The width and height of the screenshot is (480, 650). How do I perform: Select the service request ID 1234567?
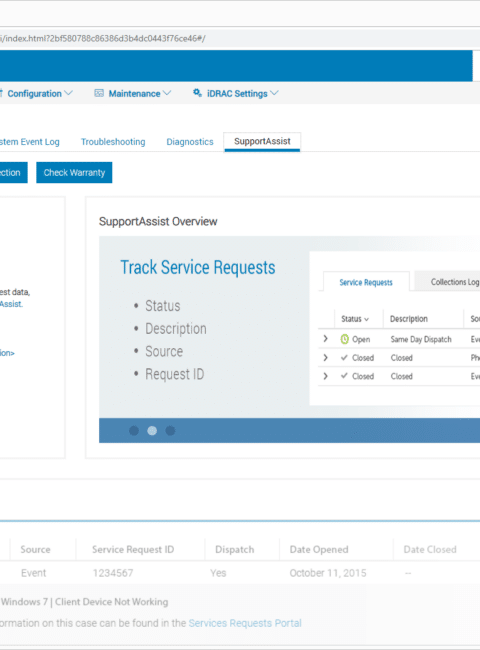(113, 573)
